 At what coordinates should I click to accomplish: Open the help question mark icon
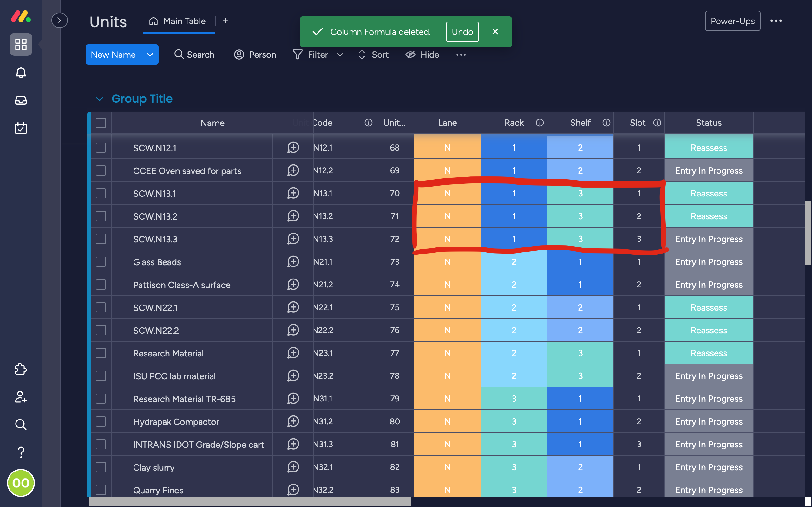coord(21,452)
